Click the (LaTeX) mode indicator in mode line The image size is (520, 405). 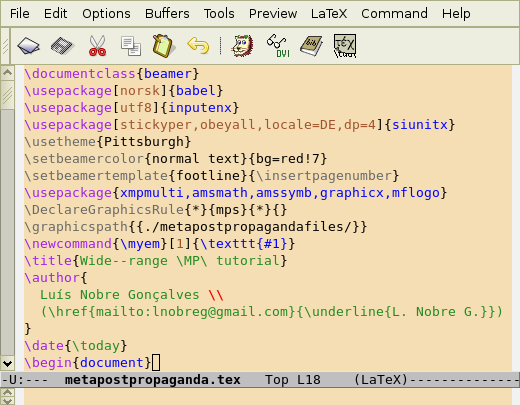381,380
